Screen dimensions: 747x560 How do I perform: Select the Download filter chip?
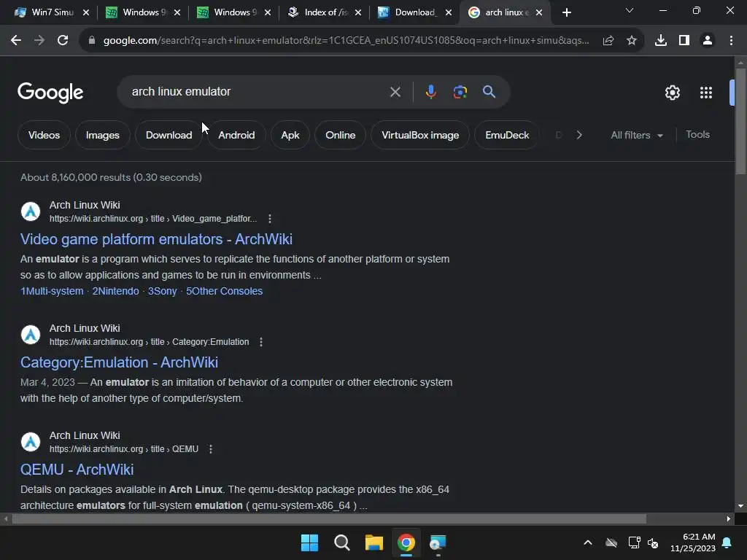[169, 135]
